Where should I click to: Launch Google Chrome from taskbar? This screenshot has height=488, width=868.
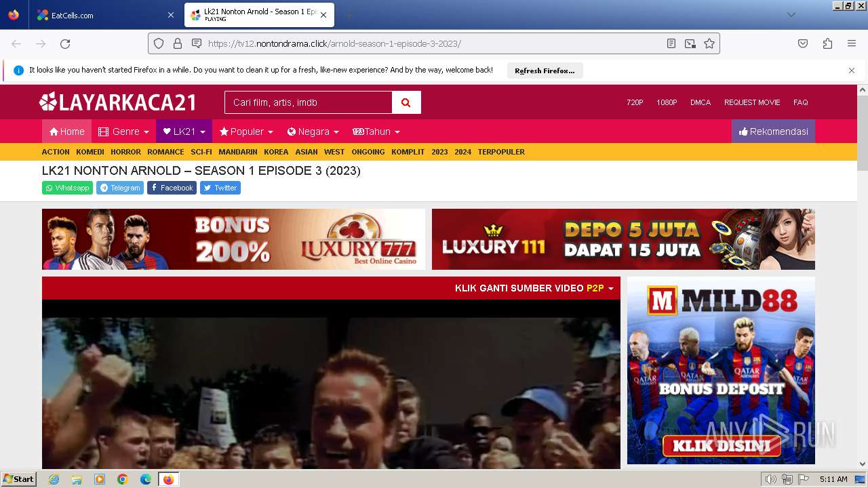pyautogui.click(x=123, y=479)
